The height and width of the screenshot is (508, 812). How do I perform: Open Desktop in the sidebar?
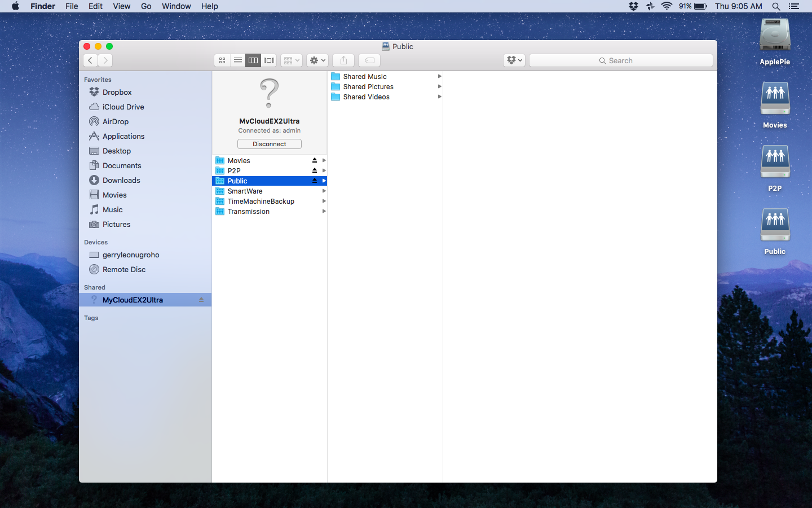tap(145, 151)
